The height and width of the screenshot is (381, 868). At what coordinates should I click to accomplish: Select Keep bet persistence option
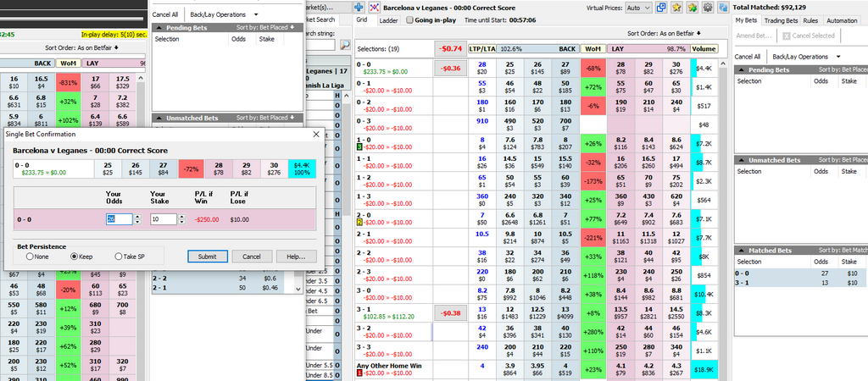coord(74,257)
